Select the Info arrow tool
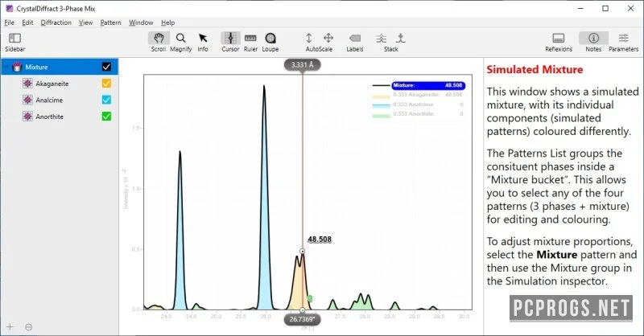Screen dimensions: 644x336 pyautogui.click(x=203, y=43)
